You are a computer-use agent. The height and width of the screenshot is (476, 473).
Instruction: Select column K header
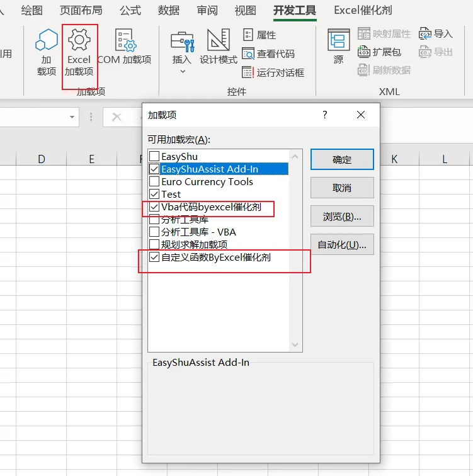(394, 159)
